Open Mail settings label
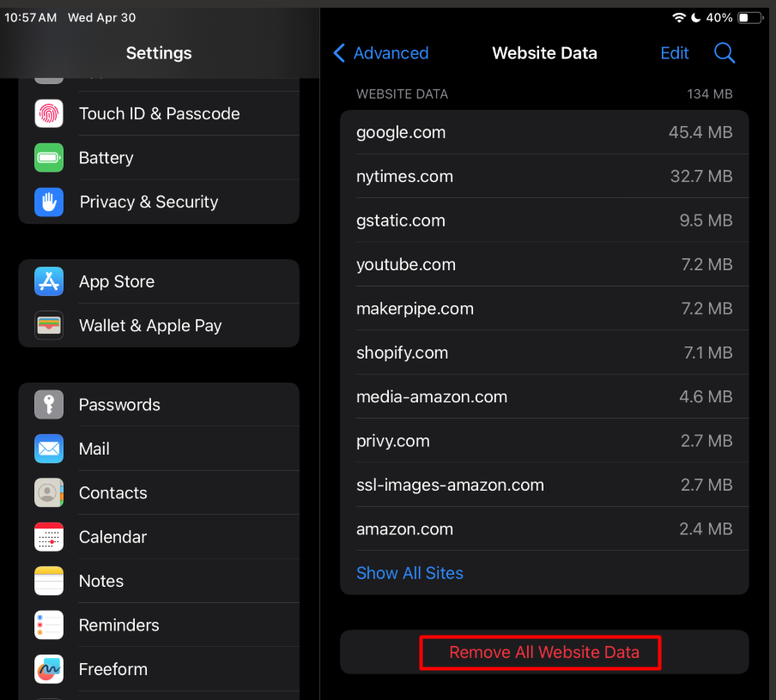The width and height of the screenshot is (776, 700). click(x=94, y=449)
